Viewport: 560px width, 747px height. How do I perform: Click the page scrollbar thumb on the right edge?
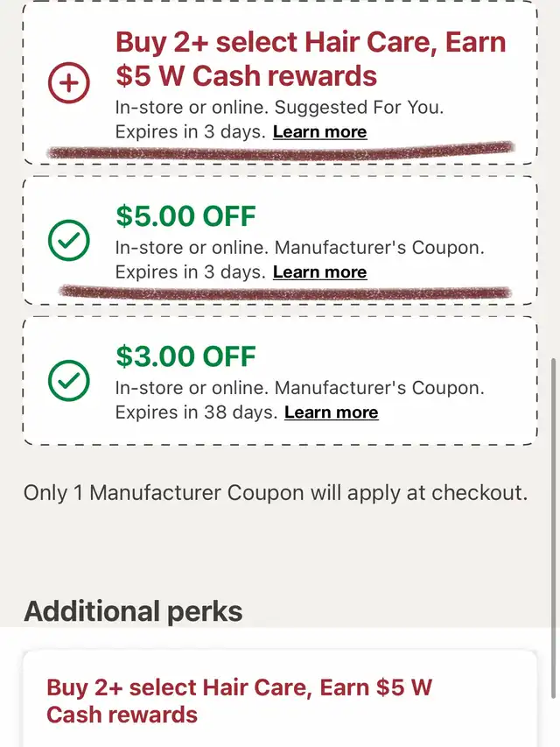tap(553, 529)
